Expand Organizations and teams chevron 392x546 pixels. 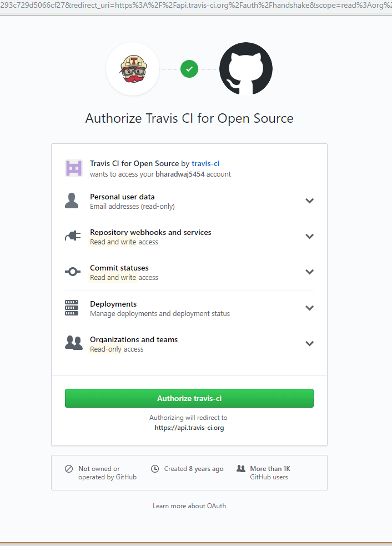[x=310, y=343]
